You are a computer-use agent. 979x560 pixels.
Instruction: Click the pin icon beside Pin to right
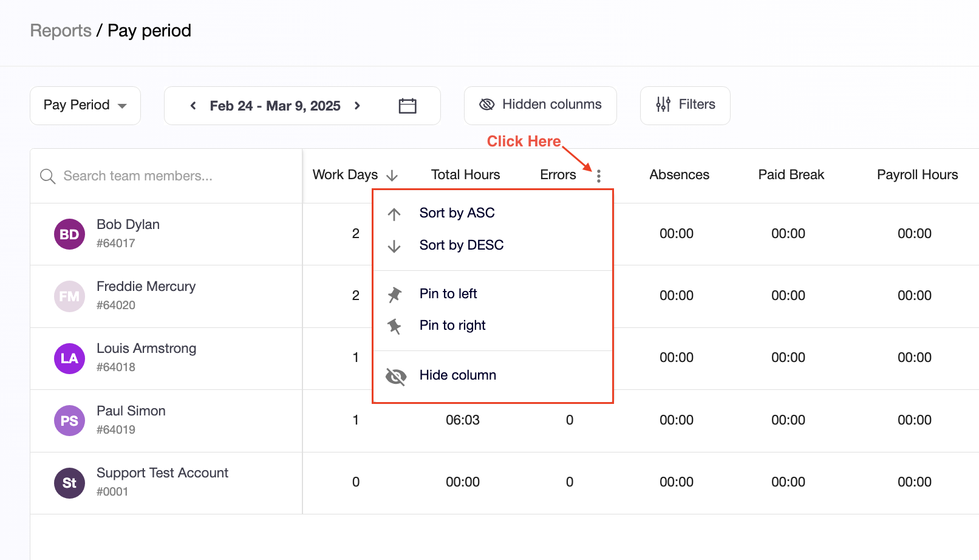[395, 326]
